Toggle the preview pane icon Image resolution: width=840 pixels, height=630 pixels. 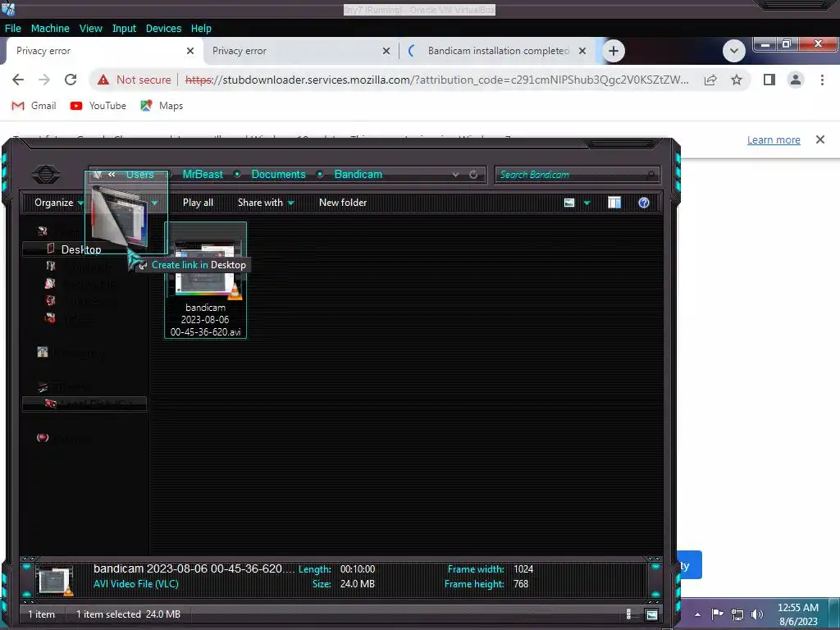pos(614,203)
